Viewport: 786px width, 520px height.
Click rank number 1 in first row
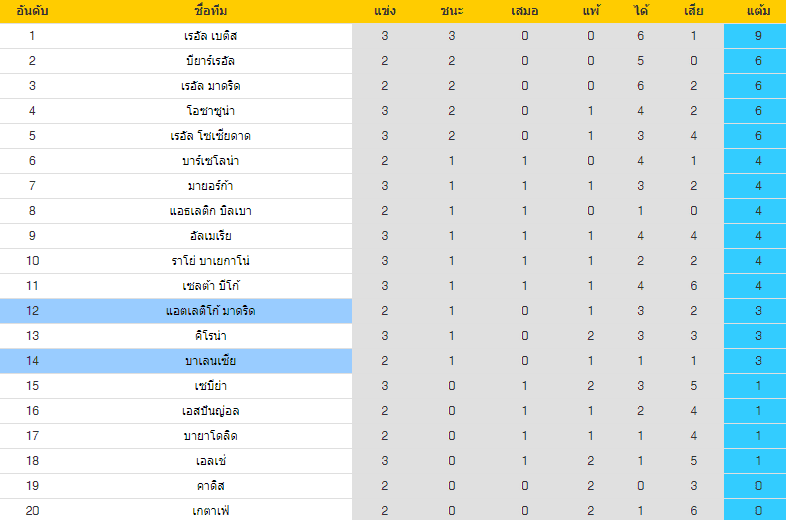(32, 36)
